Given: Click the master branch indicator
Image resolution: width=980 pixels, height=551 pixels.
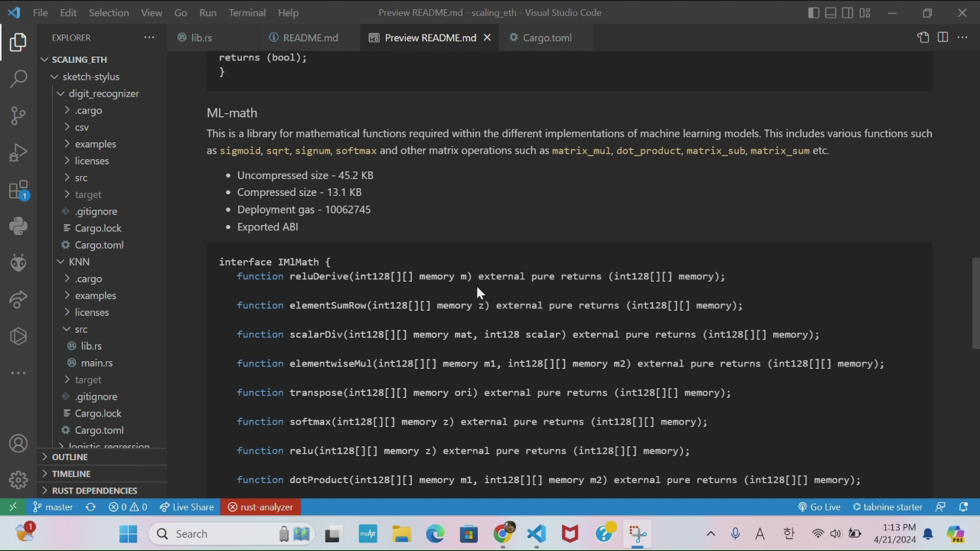Looking at the screenshot, I should click(53, 507).
